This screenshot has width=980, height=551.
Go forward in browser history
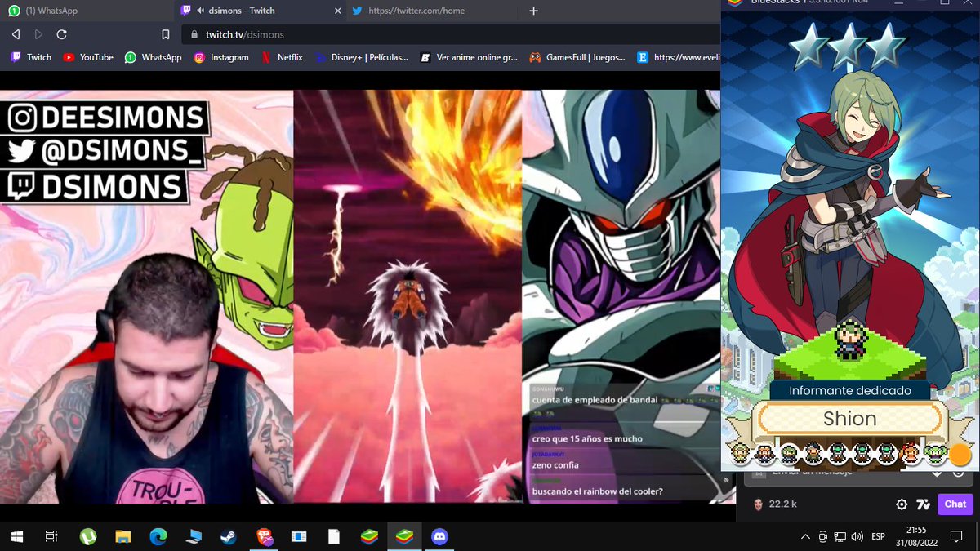[x=38, y=34]
